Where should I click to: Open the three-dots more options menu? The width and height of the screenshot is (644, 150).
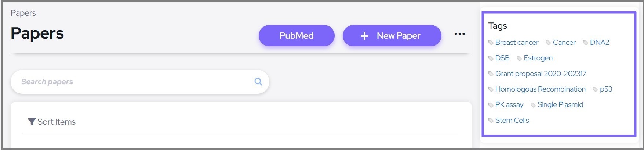pyautogui.click(x=459, y=34)
